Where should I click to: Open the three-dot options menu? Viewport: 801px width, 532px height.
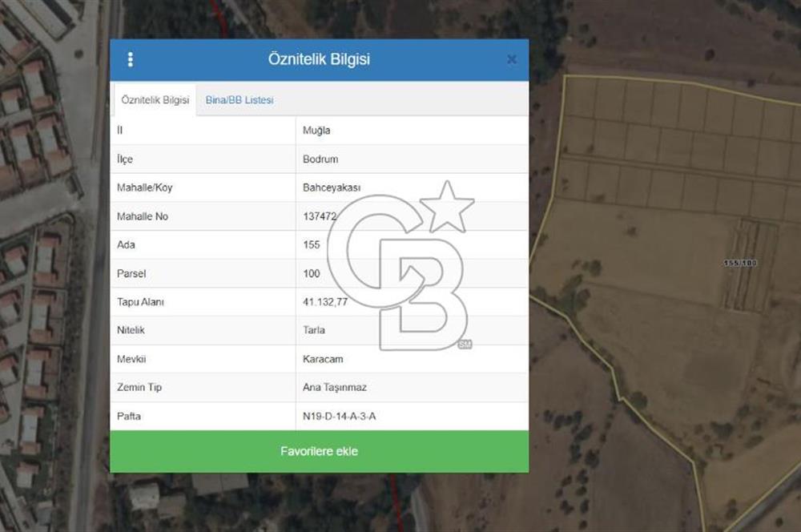pyautogui.click(x=131, y=59)
